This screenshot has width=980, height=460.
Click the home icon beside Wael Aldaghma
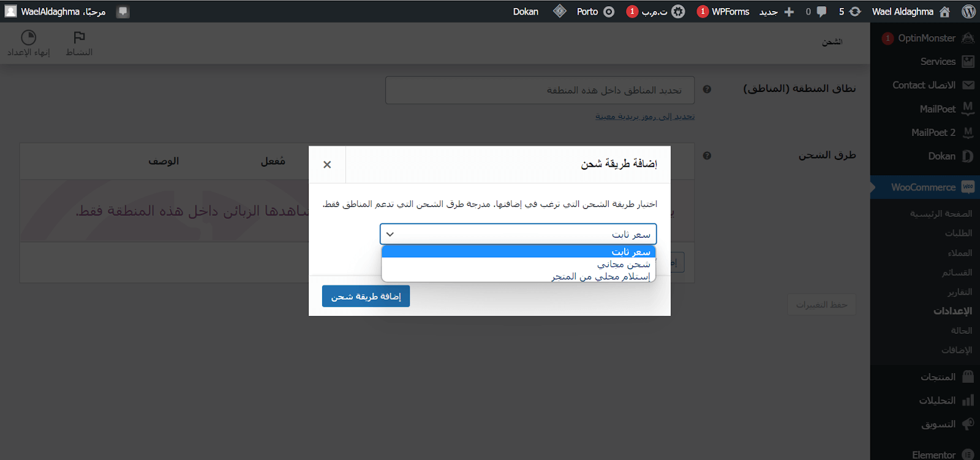click(x=944, y=12)
